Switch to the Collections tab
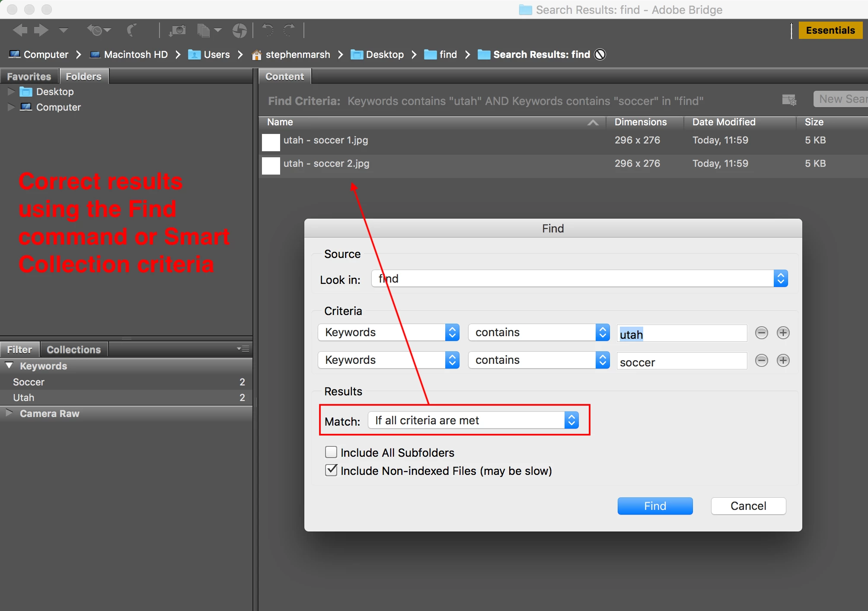Screen dimensions: 868x611 (x=73, y=349)
